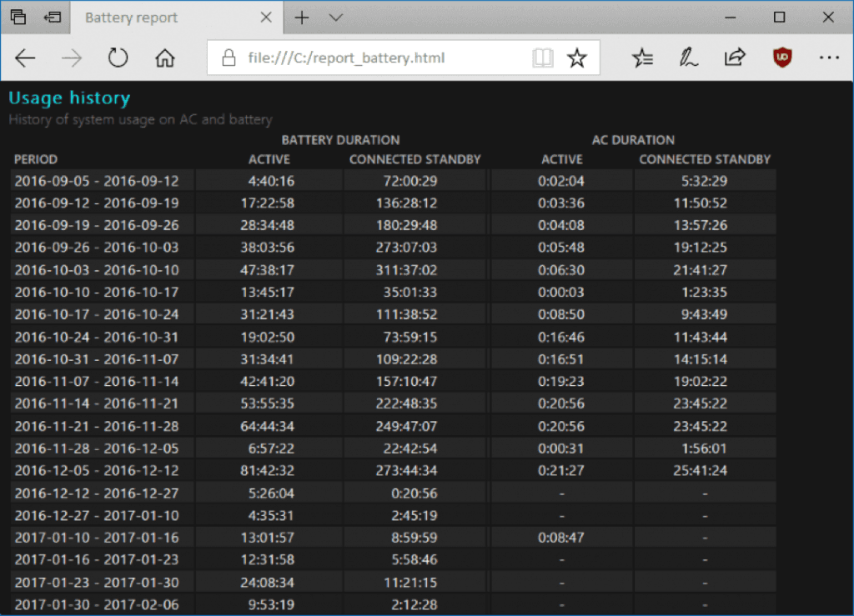Screen dimensions: 854x616
Task: Click the Forward navigation arrow
Action: click(x=72, y=58)
